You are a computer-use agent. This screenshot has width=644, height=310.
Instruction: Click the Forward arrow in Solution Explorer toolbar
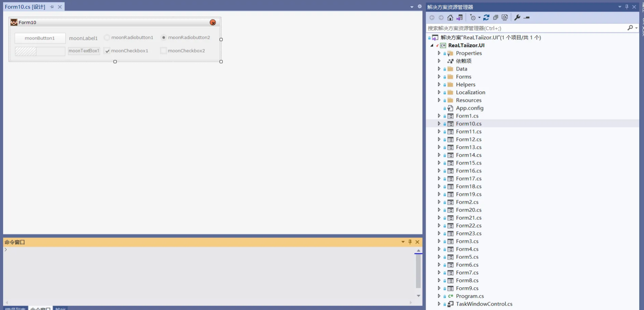click(x=441, y=17)
